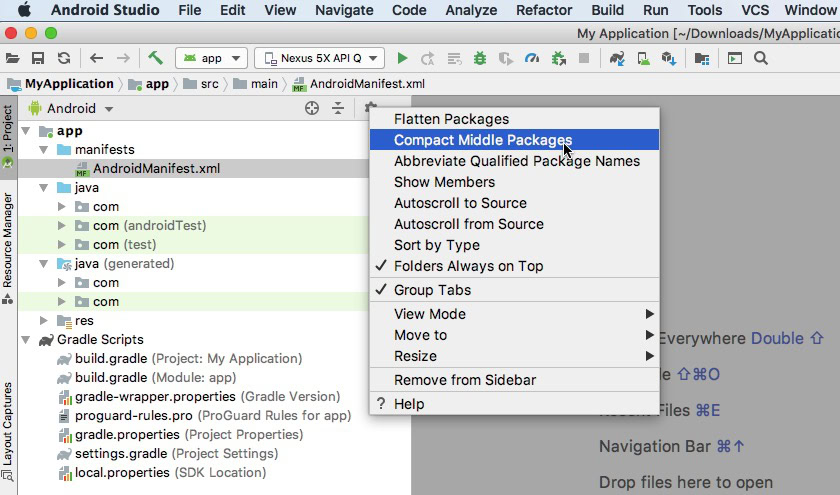
Task: Stop the app with the square icon
Action: pyautogui.click(x=584, y=58)
